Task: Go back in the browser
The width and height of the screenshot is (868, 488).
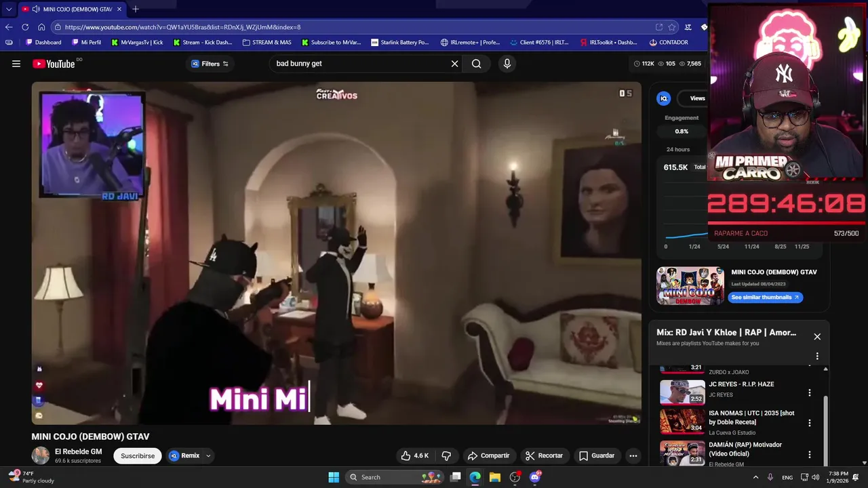Action: (x=9, y=27)
